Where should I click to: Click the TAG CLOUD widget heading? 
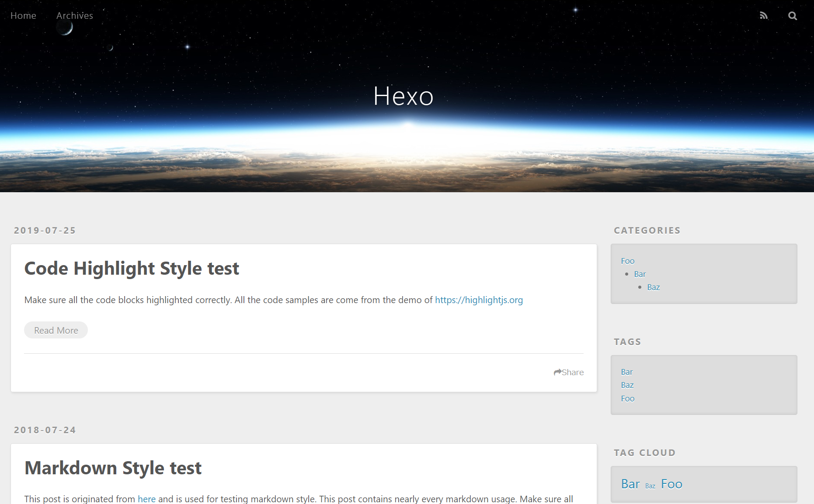644,453
